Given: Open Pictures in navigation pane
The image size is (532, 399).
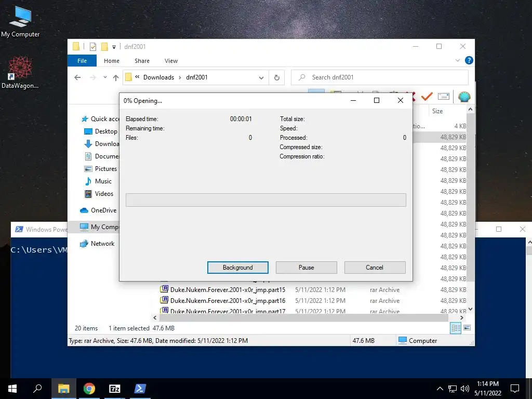Looking at the screenshot, I should pos(100,169).
